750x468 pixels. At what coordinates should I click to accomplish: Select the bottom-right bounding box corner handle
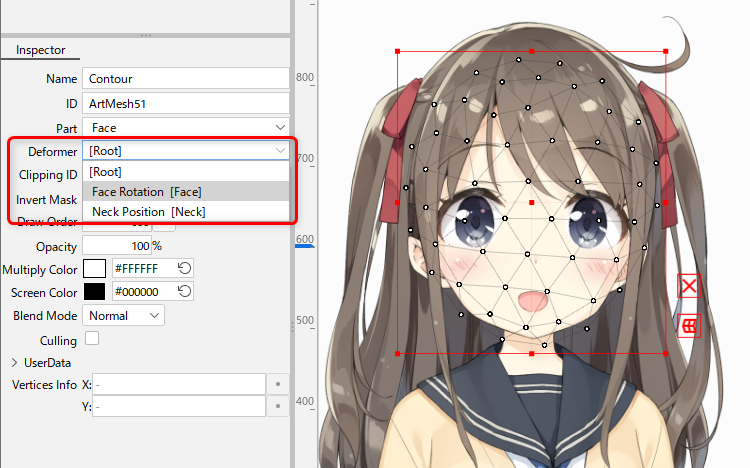[x=666, y=354]
